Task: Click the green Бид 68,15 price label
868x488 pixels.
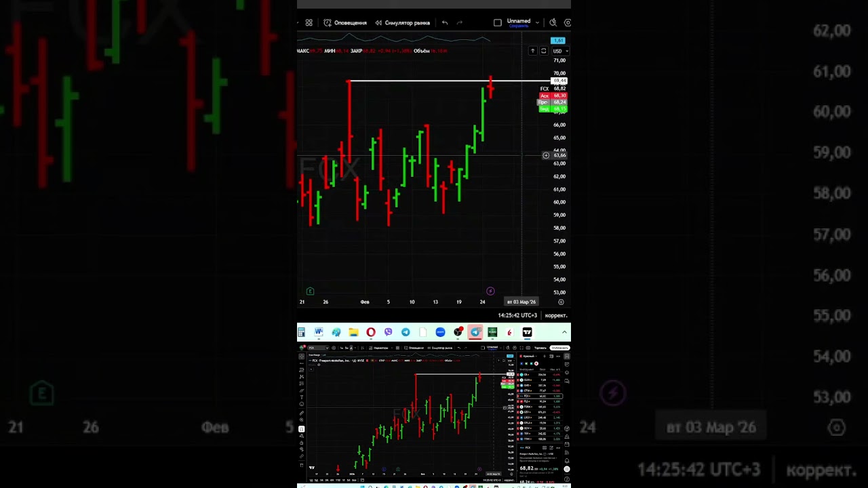Action: [x=553, y=108]
